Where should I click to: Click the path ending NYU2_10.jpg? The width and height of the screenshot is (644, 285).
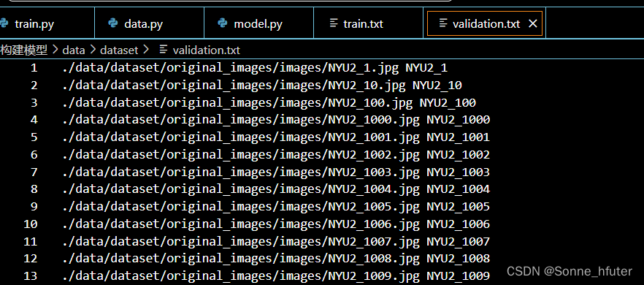pyautogui.click(x=234, y=85)
